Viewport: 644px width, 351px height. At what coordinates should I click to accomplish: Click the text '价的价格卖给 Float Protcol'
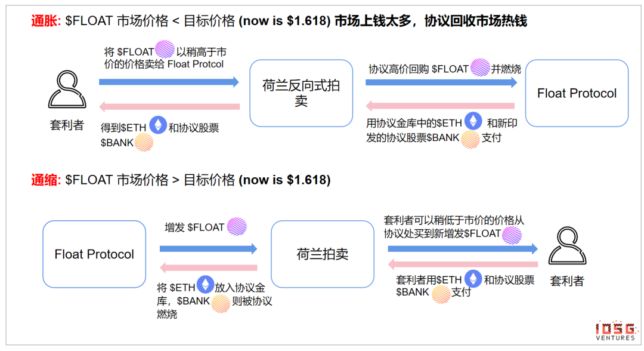coord(164,64)
